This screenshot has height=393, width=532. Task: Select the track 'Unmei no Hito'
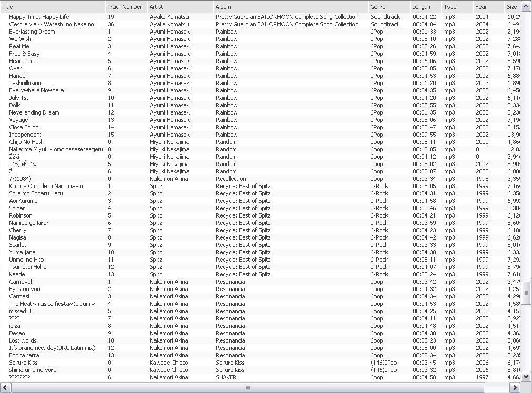click(26, 260)
